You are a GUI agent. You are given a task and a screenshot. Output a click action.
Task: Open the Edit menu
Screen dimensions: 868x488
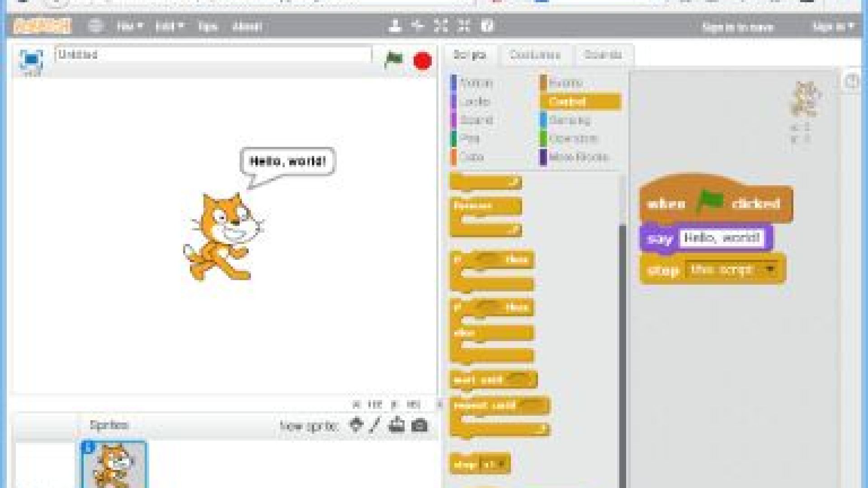click(169, 26)
